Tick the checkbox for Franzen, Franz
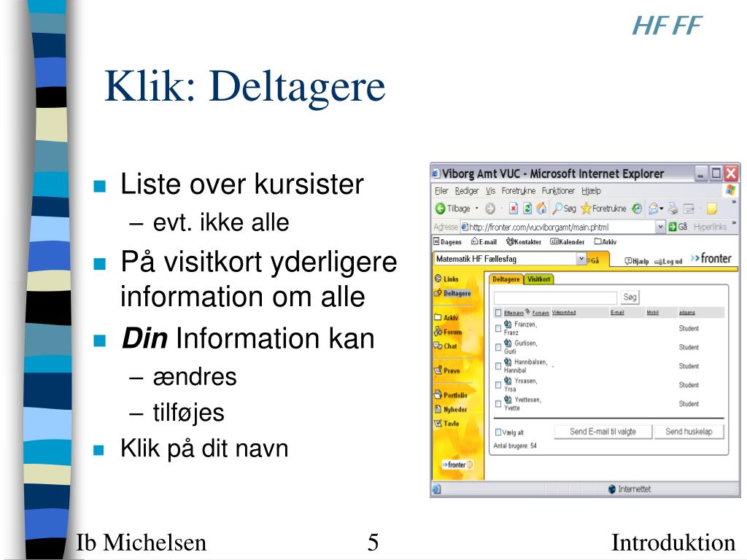Viewport: 747px width, 560px height. pos(498,328)
